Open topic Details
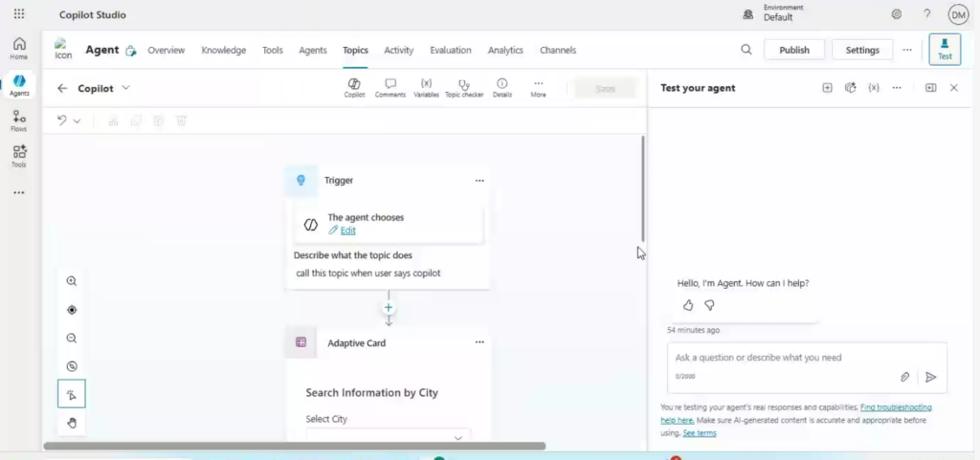980x460 pixels. coord(501,88)
